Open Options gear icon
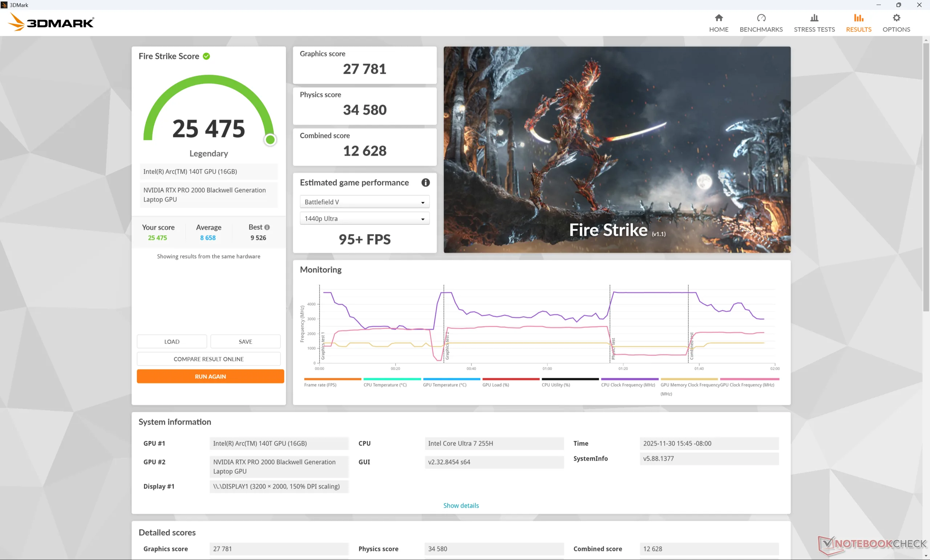This screenshot has width=930, height=560. tap(896, 18)
